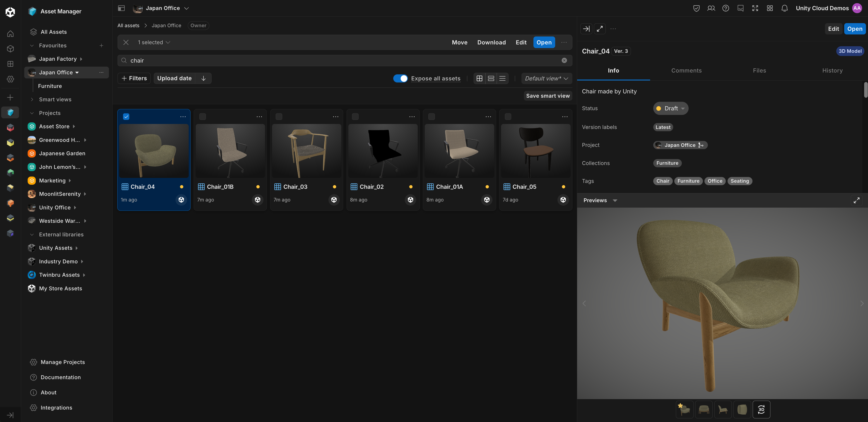Switch to grid view layout
This screenshot has width=868, height=422.
click(x=480, y=78)
